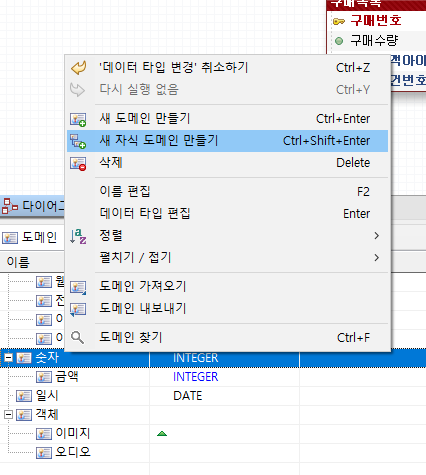Screen dimensions: 426x475
Task: Click the undo arrow icon
Action: pos(78,68)
